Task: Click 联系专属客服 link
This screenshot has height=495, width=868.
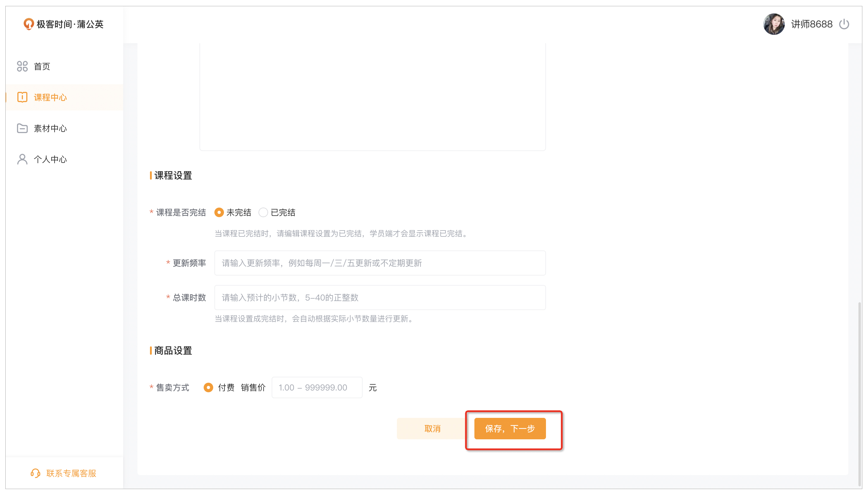Action: (71, 473)
